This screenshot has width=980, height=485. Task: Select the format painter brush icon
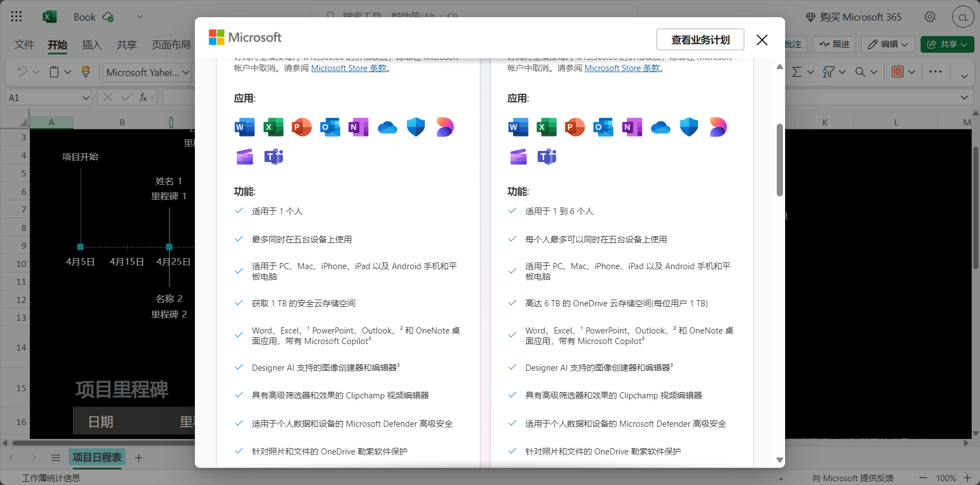tap(86, 72)
